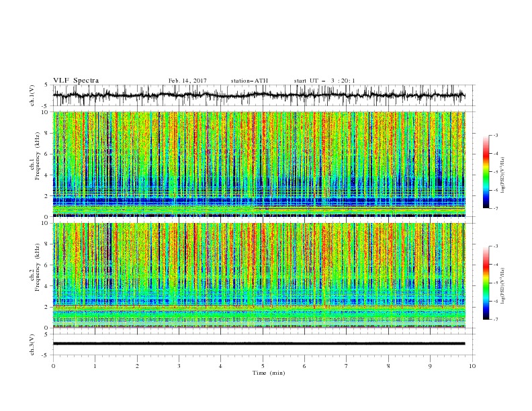This screenshot has width=532, height=411.
Task: Click the "Time (min)" axis title
Action: 269,373
